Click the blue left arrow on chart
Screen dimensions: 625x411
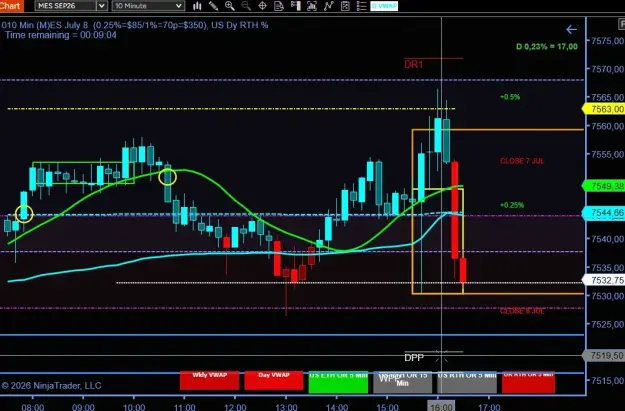pos(571,29)
